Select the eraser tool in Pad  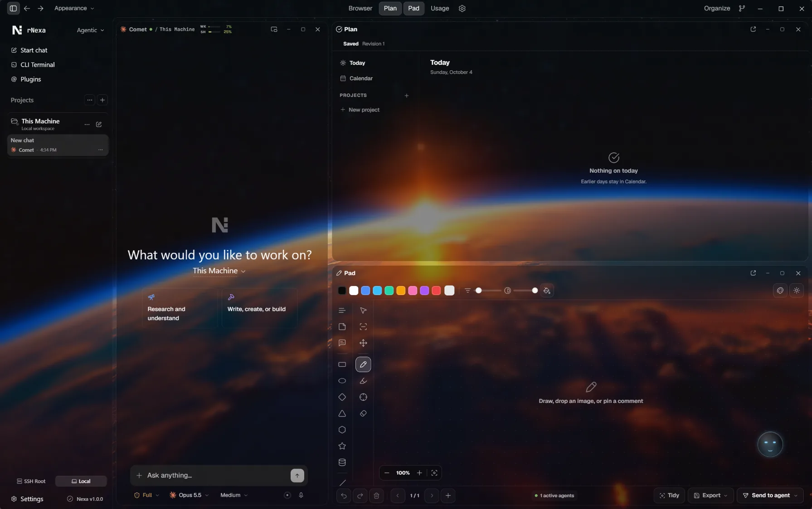(363, 413)
